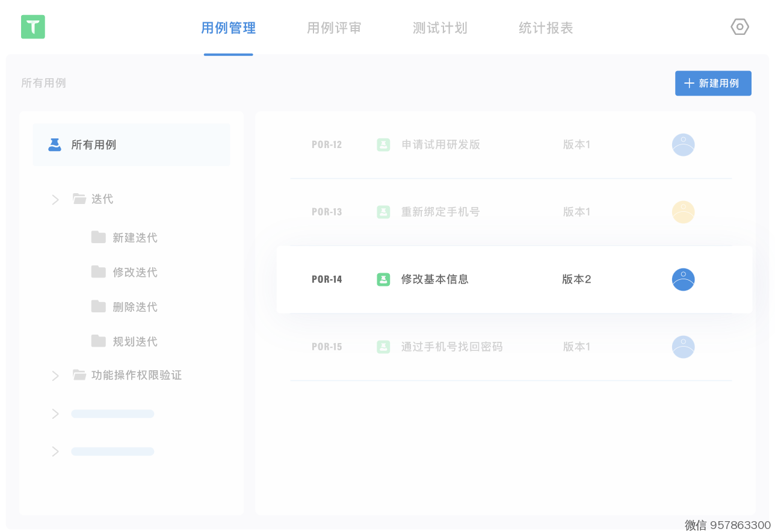Click the folder icon next to 新建迭代
The image size is (775, 532).
(x=99, y=237)
